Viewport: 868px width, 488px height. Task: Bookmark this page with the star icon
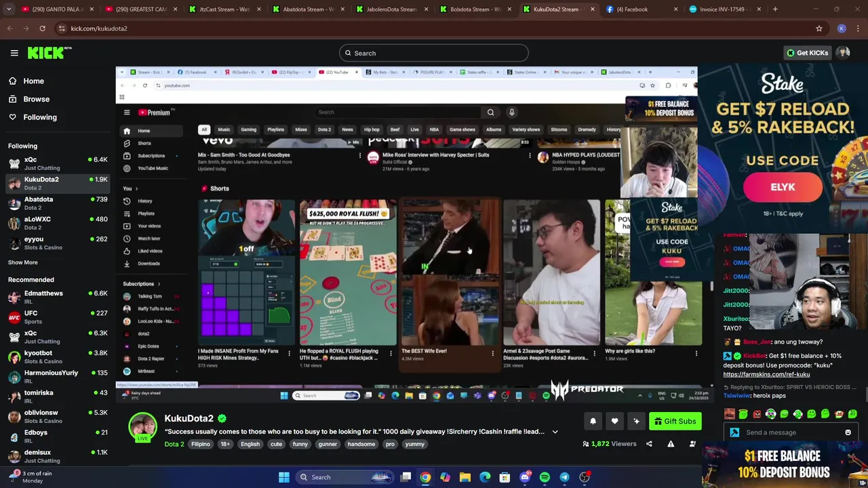[819, 28]
